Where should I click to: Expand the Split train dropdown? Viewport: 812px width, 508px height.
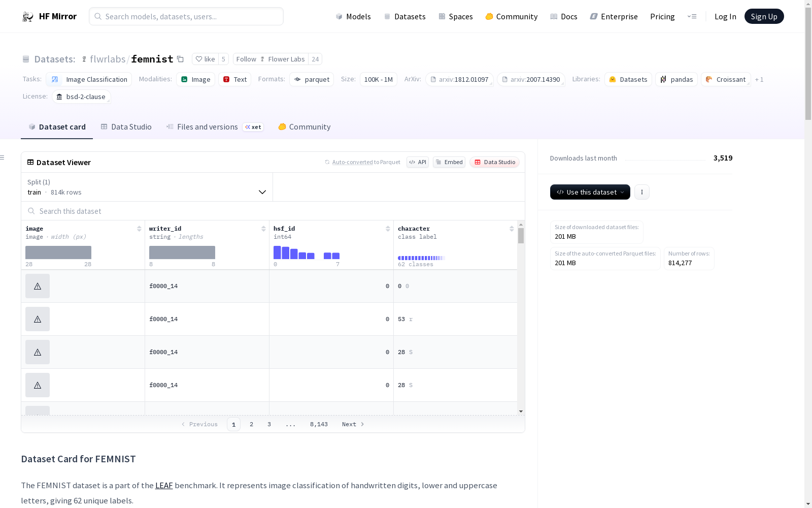147,187
